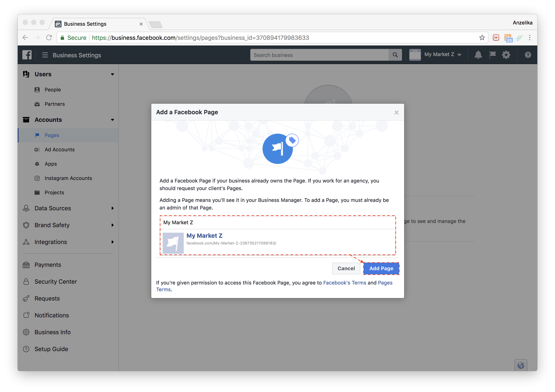Image resolution: width=555 pixels, height=392 pixels.
Task: Select My Market Z page suggestion
Action: click(277, 242)
